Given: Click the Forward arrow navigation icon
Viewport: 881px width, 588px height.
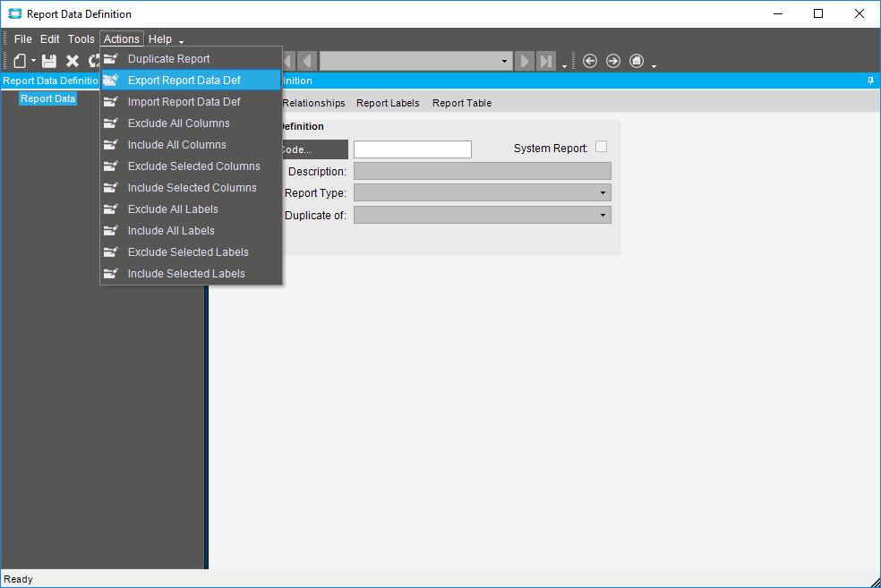Looking at the screenshot, I should 613,61.
